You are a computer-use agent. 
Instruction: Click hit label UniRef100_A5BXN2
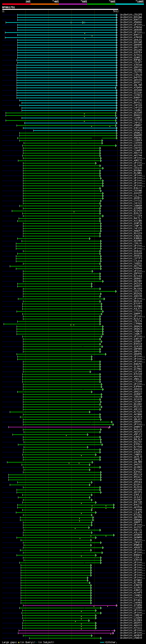[x=131, y=138]
